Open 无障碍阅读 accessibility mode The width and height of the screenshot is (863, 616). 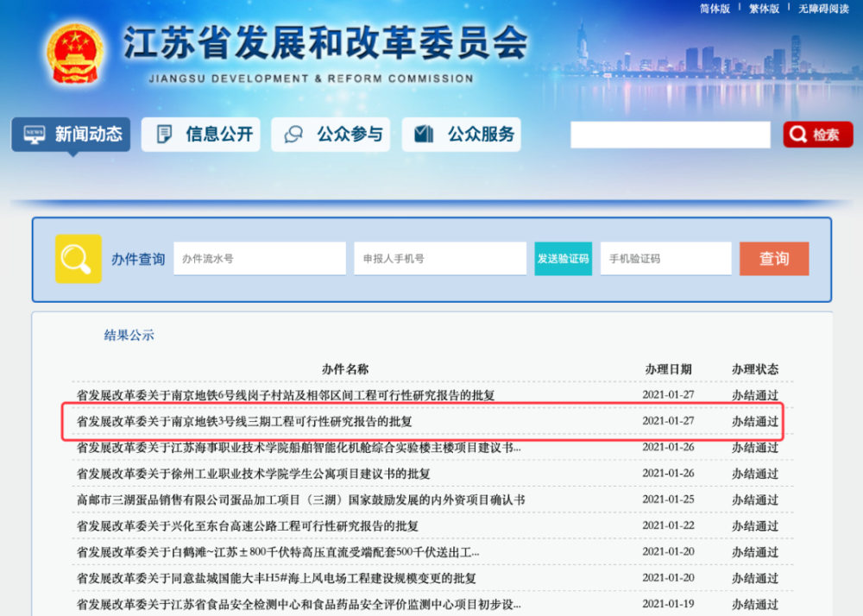pyautogui.click(x=823, y=9)
